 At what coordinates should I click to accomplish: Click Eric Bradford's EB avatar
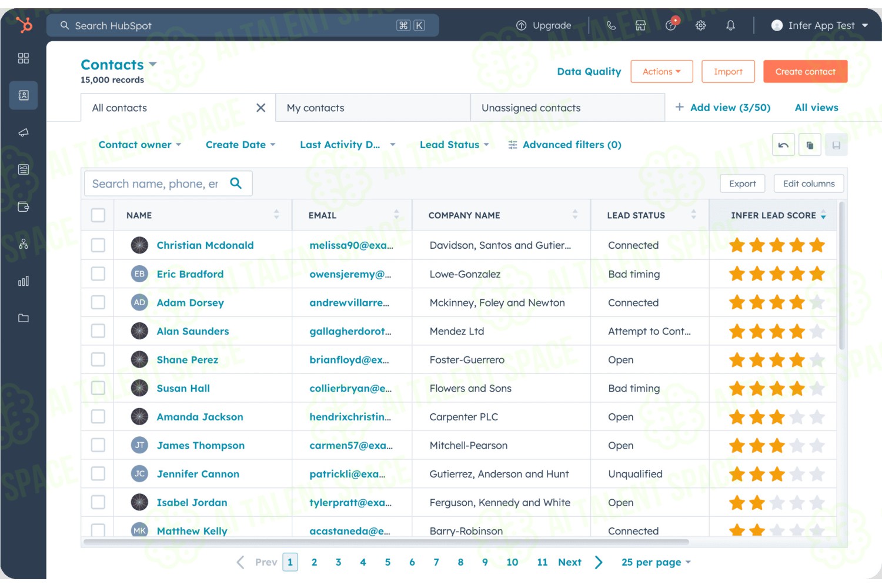tap(139, 274)
